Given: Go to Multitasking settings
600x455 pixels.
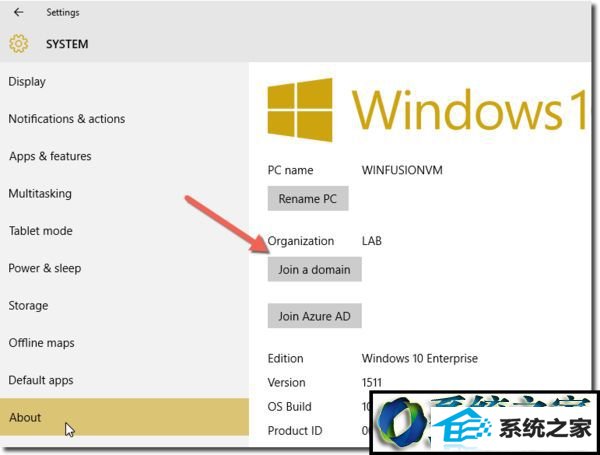Looking at the screenshot, I should (x=124, y=193).
